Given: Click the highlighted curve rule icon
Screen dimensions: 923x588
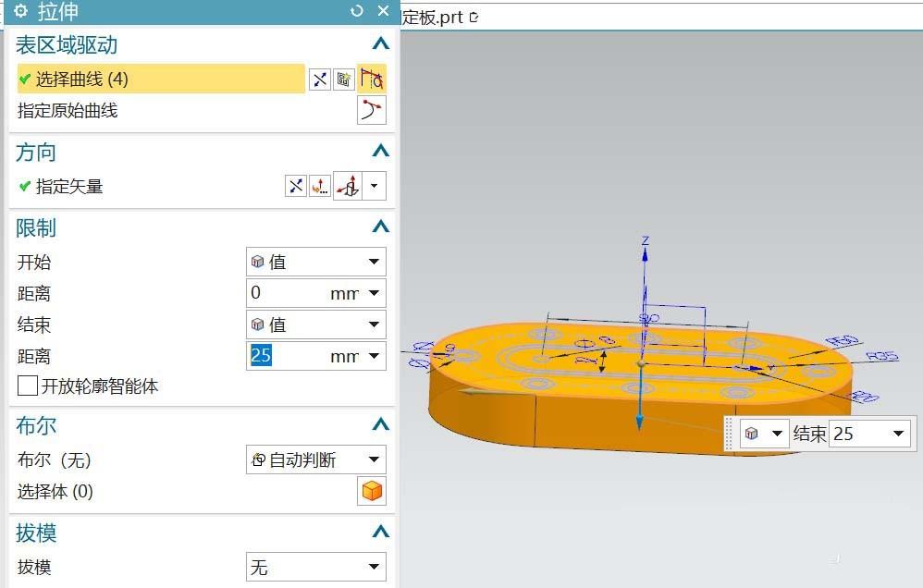Looking at the screenshot, I should 373,80.
